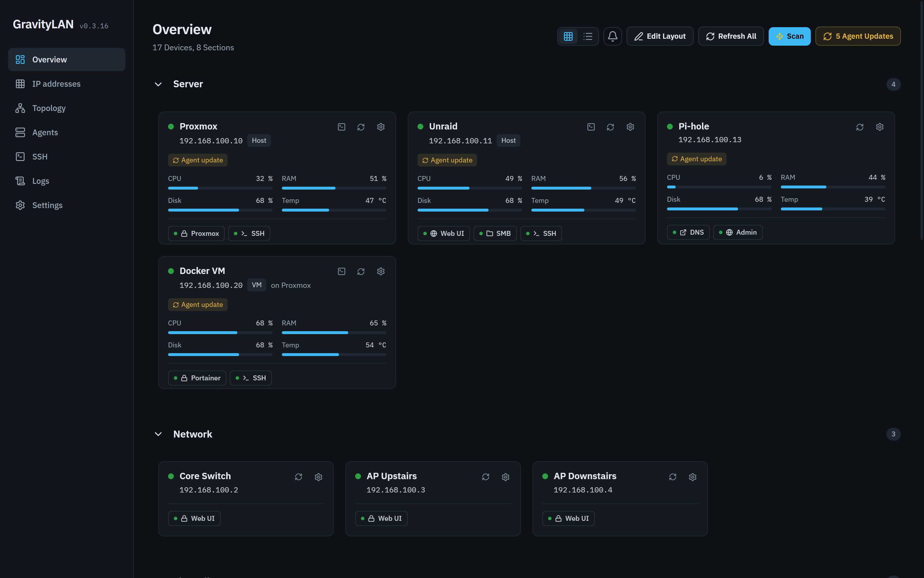Open the 5 Agent Updates button
Image resolution: width=924 pixels, height=578 pixels.
click(858, 36)
